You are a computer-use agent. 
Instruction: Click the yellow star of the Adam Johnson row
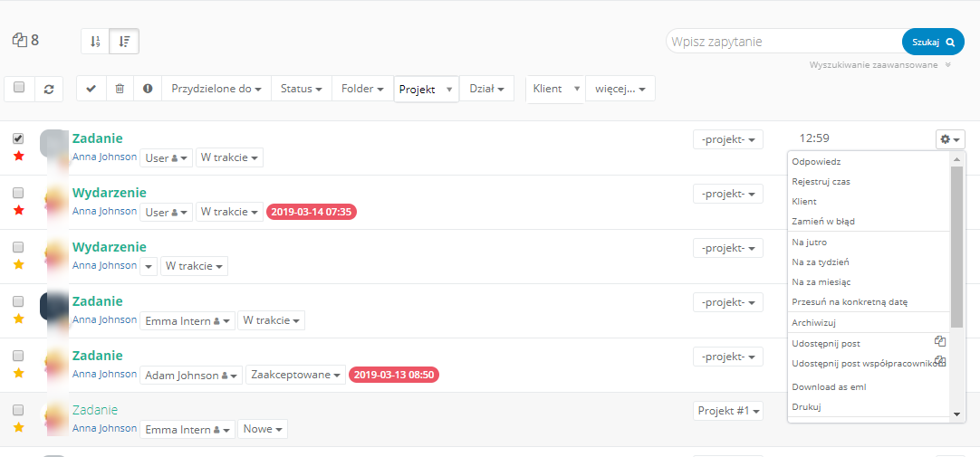pyautogui.click(x=19, y=373)
